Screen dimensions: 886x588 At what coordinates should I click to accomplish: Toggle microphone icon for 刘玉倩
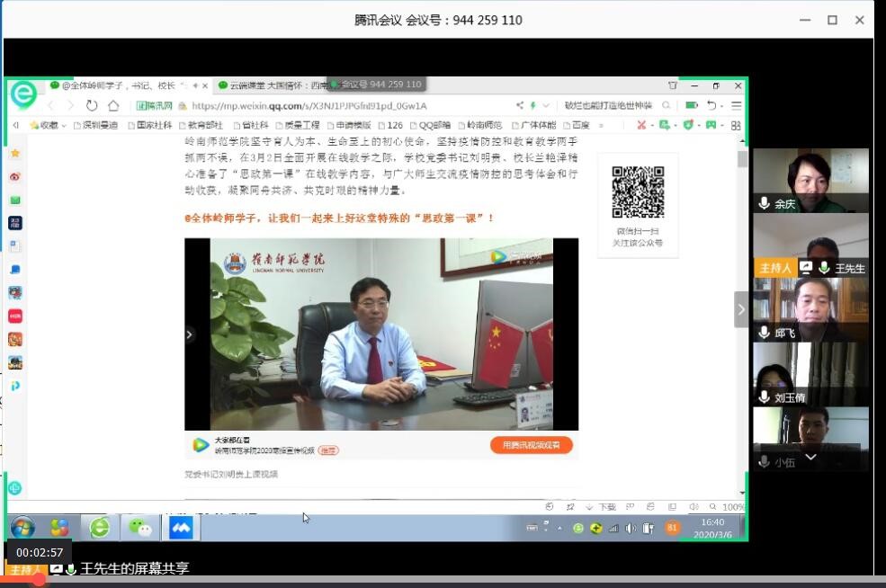tap(765, 397)
